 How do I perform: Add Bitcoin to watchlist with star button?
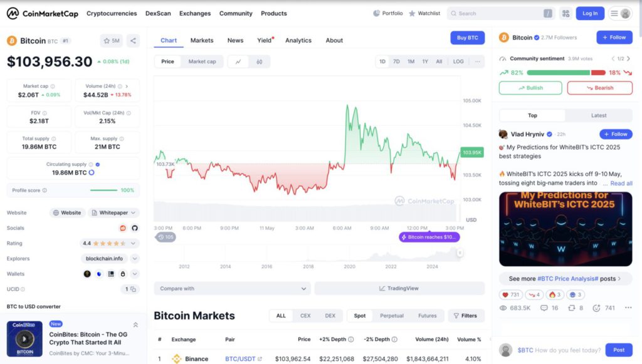(111, 41)
